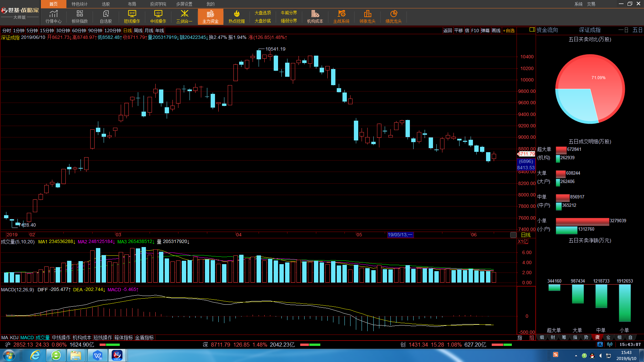Click 大盘抄底 market bottom fishing tool

[x=263, y=21]
